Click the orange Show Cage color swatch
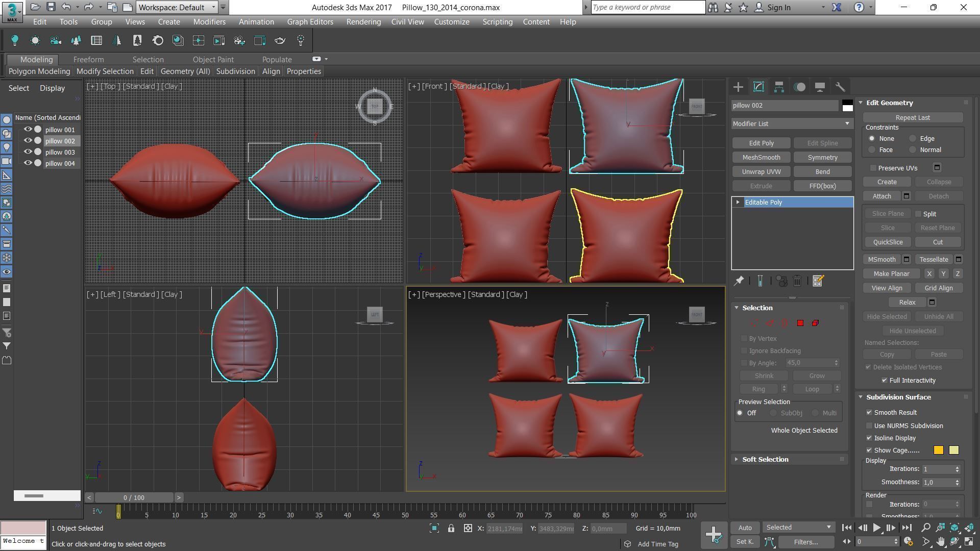The image size is (980, 551). tap(938, 450)
